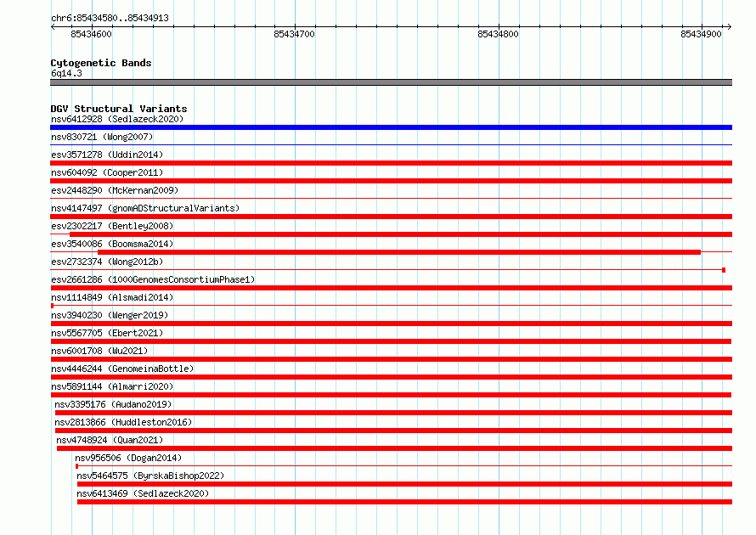The width and height of the screenshot is (756, 535).
Task: Click the red bar under esv3571278
Action: pos(391,163)
